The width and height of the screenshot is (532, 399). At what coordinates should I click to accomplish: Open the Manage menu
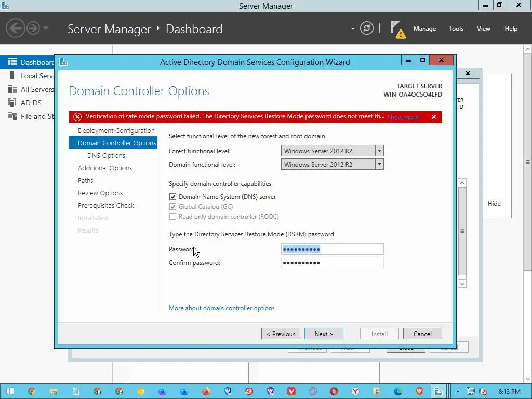tap(424, 29)
